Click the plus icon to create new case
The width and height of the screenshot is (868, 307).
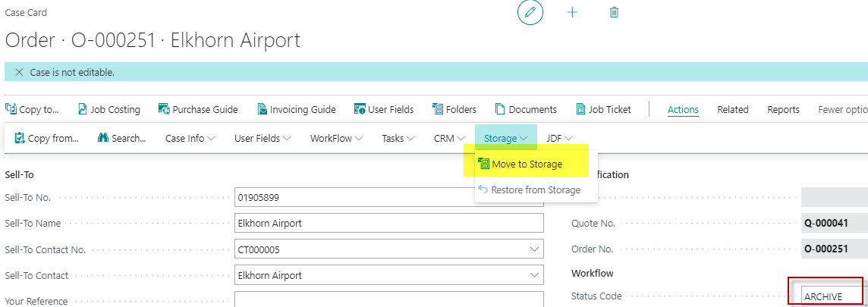pos(573,13)
